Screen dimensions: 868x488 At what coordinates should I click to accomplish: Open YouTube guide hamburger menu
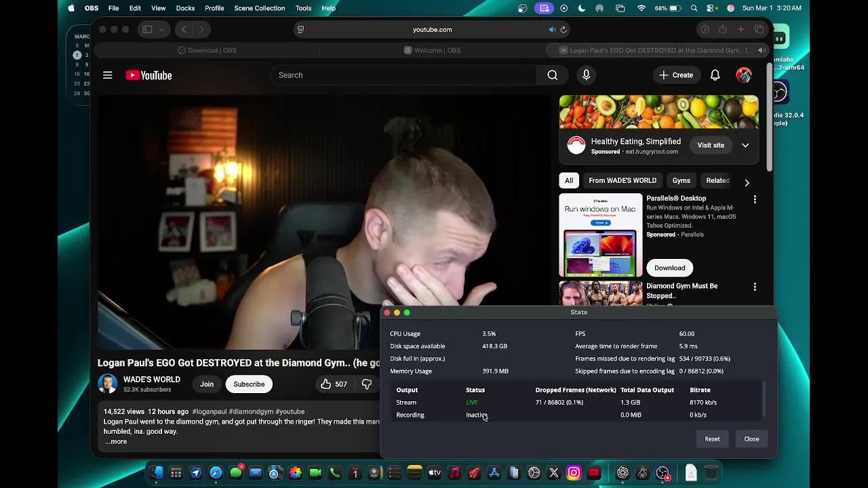(107, 75)
